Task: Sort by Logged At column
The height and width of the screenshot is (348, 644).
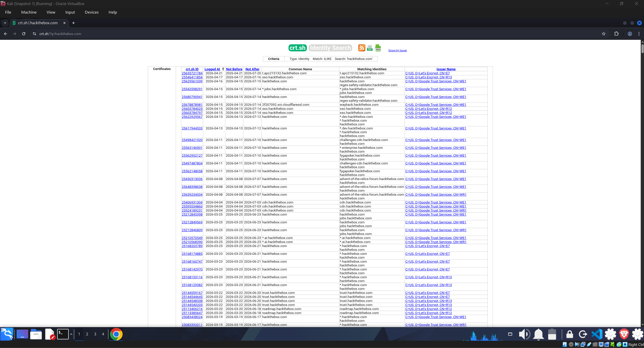Action: click(212, 69)
